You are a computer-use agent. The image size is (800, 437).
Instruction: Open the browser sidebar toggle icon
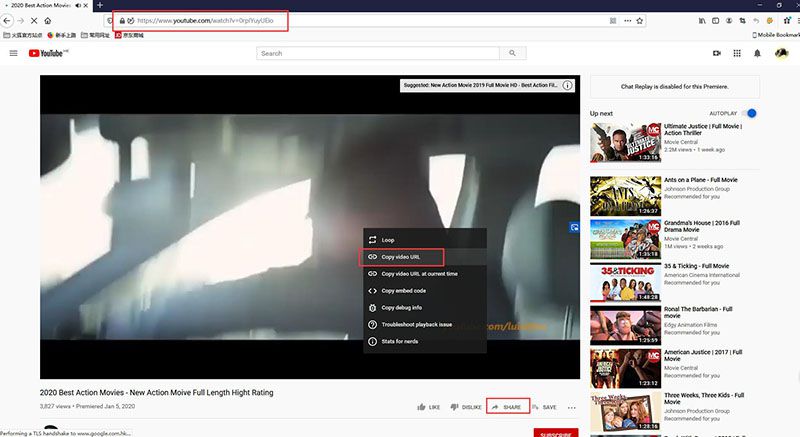pos(715,20)
